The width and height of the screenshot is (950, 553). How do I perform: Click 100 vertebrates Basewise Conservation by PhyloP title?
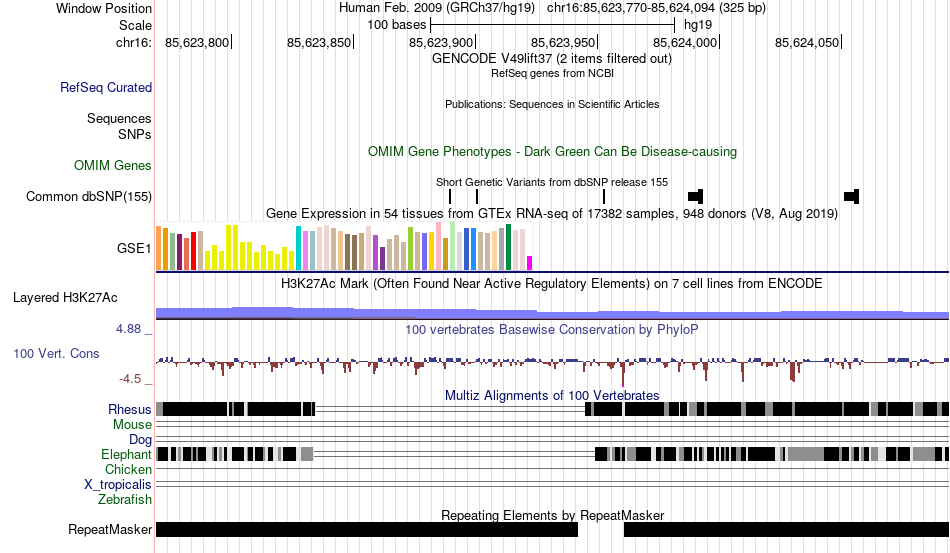pos(552,330)
